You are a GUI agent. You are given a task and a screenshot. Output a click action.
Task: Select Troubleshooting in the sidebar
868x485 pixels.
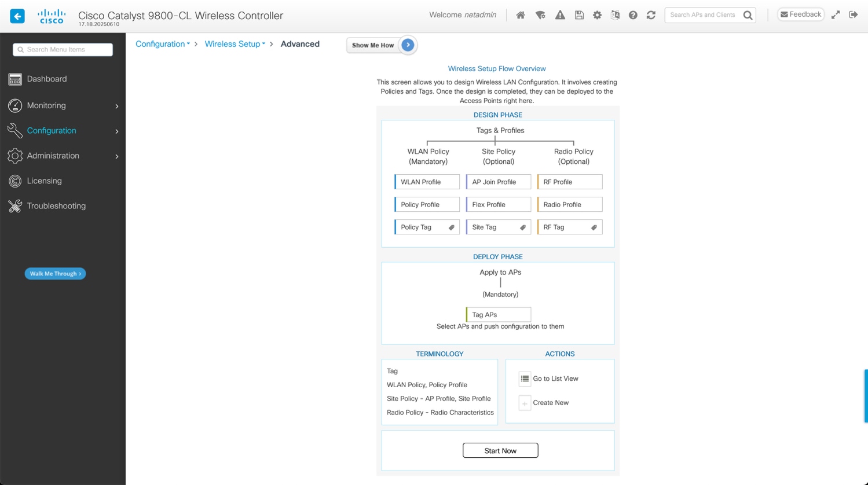point(56,205)
